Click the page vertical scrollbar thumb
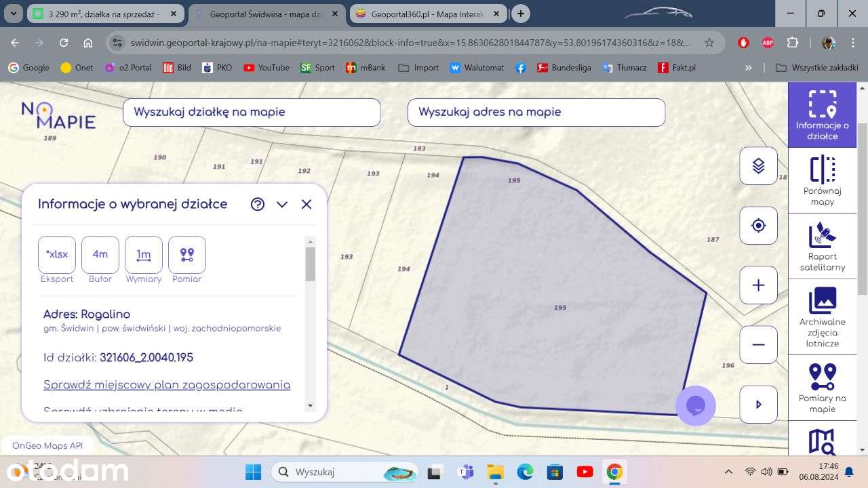The height and width of the screenshot is (488, 868). [863, 209]
